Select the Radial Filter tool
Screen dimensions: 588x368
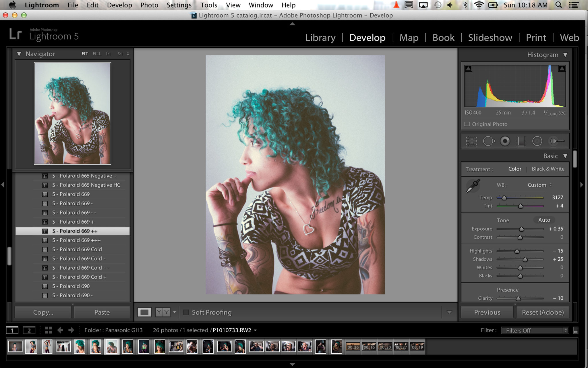point(537,141)
